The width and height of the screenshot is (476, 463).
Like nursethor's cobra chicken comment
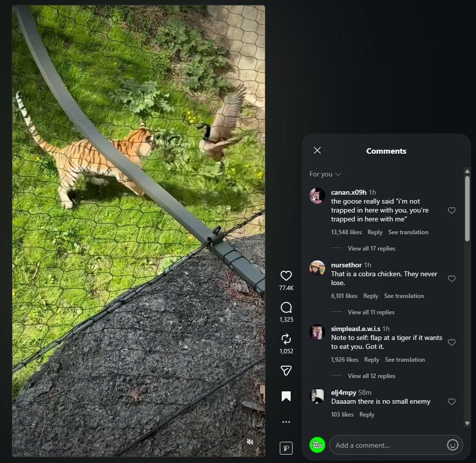pos(452,279)
